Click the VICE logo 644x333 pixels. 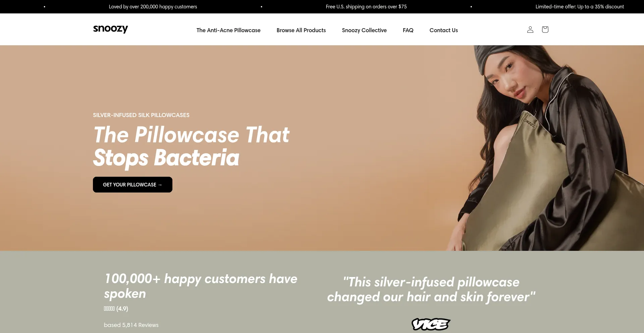[431, 324]
